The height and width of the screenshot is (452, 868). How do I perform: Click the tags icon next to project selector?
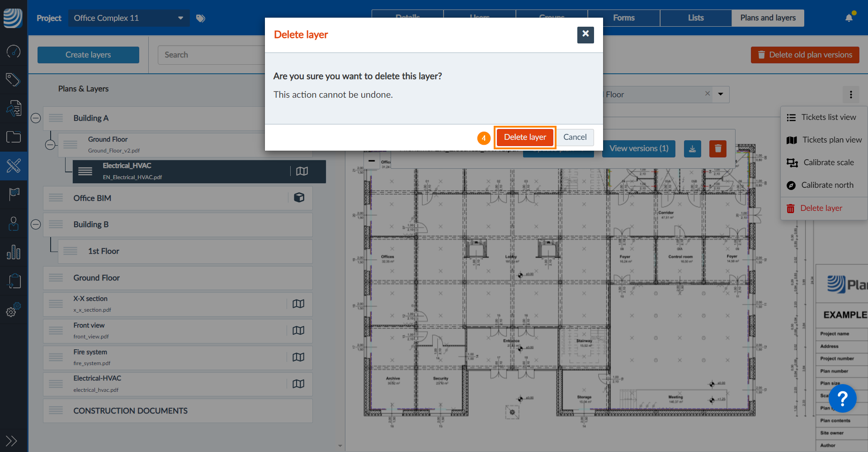(201, 18)
